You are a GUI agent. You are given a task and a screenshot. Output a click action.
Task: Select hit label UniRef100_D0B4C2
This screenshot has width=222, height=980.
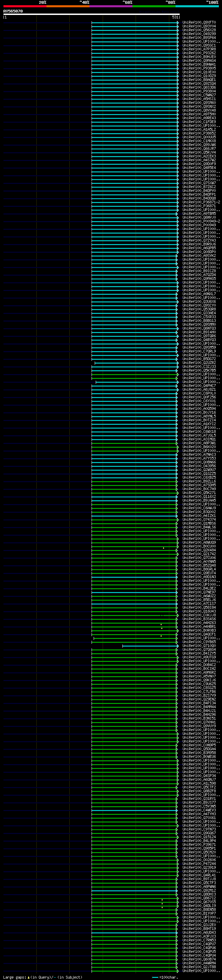199,665
